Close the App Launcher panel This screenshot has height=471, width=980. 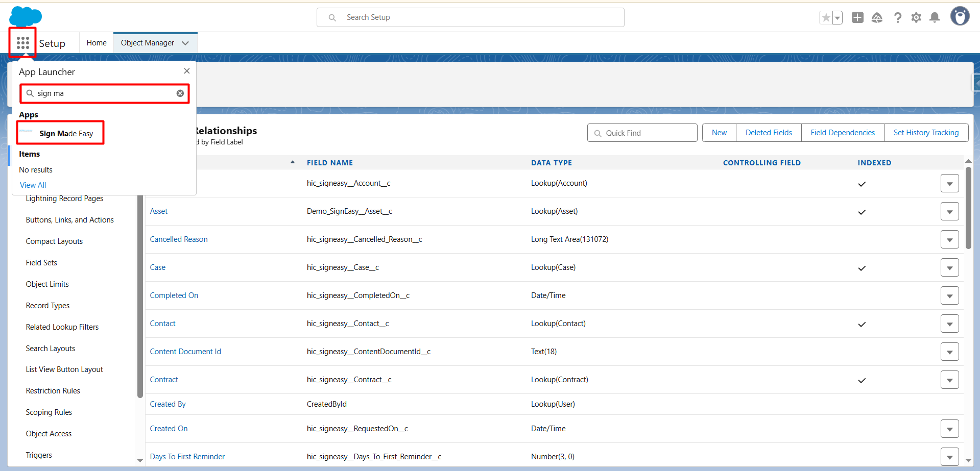186,71
